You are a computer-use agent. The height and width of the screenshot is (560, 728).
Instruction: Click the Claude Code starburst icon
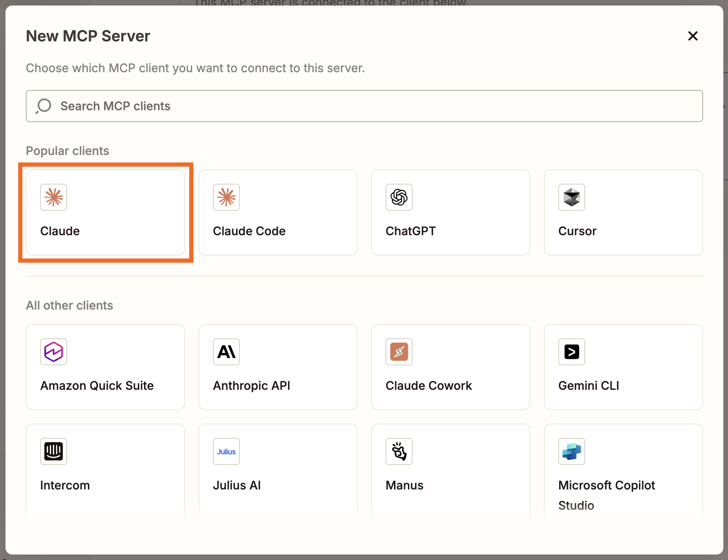click(x=226, y=197)
